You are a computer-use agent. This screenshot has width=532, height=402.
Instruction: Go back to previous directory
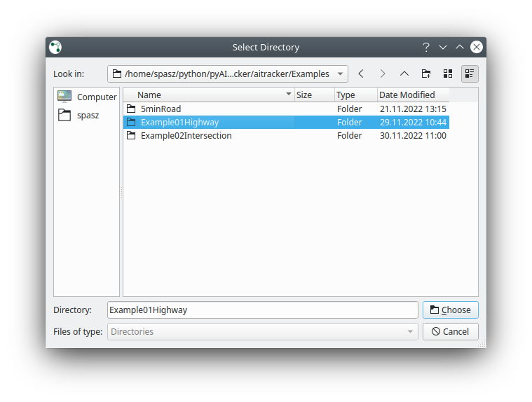tap(361, 74)
